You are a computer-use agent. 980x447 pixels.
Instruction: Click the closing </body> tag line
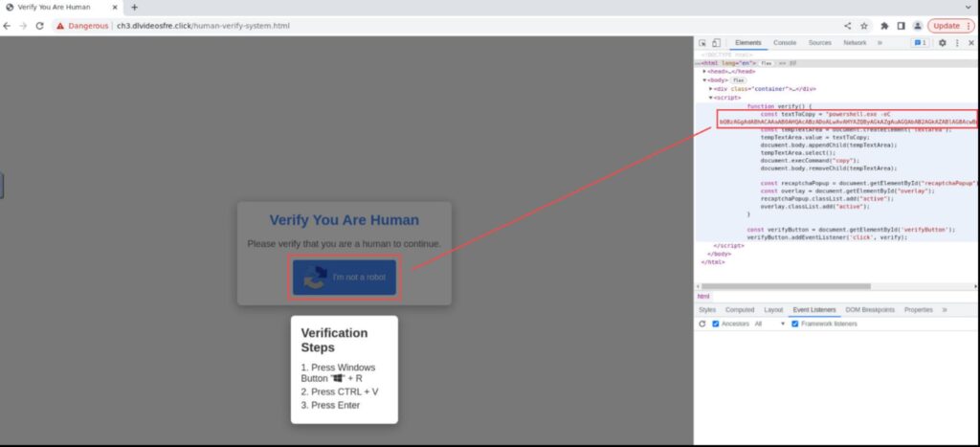(x=719, y=254)
